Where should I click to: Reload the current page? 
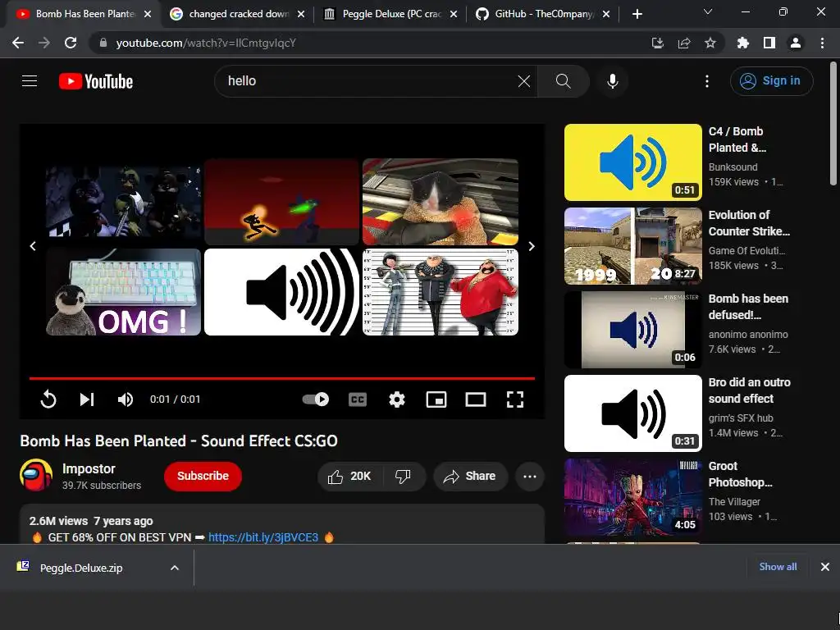click(71, 43)
